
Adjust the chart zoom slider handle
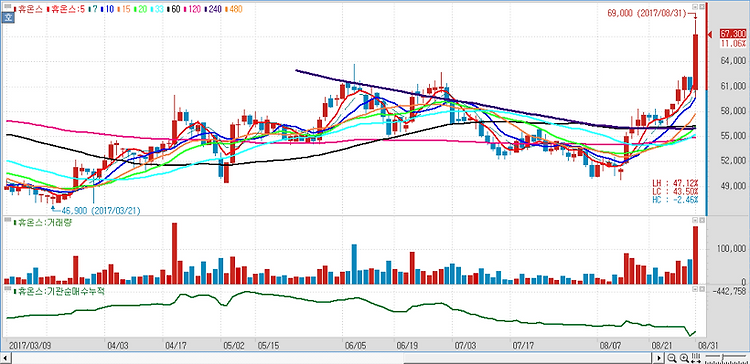pos(723,358)
